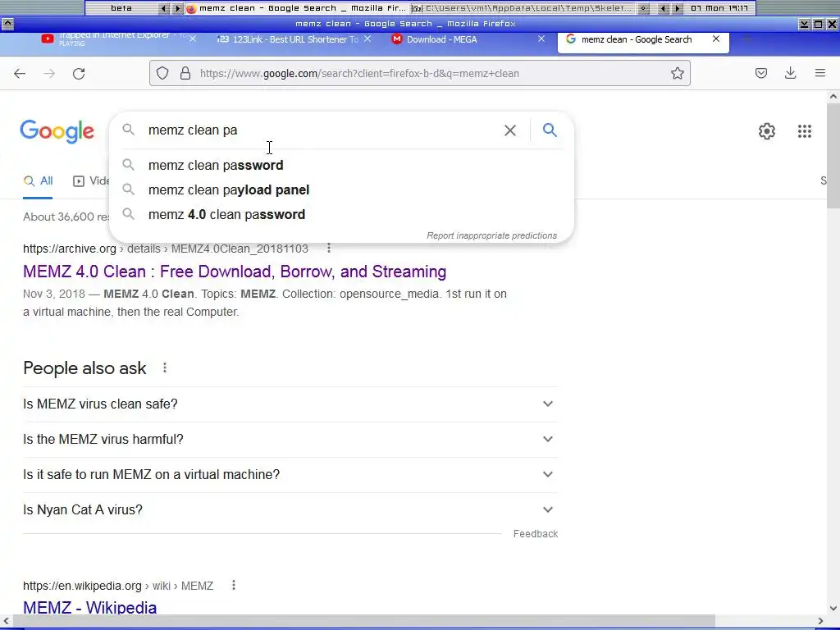
Task: Click the archive.org breadcrumb URL
Action: [x=166, y=249]
